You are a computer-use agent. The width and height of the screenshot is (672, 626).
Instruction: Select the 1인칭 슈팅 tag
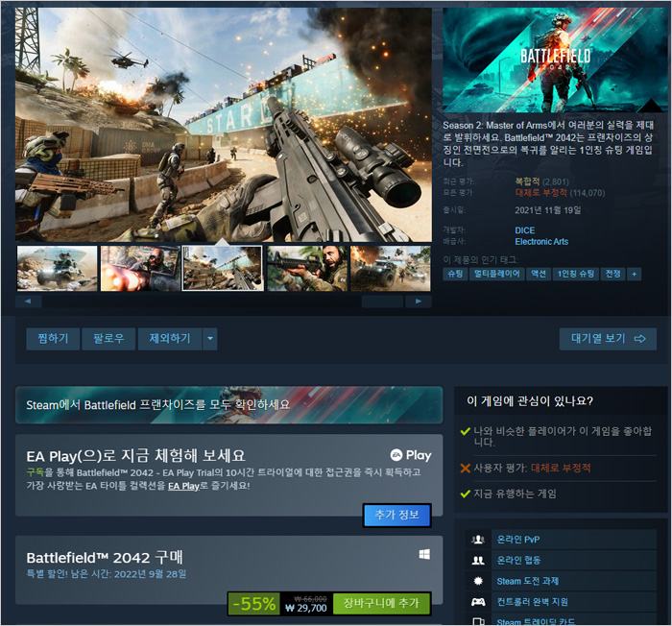tap(576, 274)
